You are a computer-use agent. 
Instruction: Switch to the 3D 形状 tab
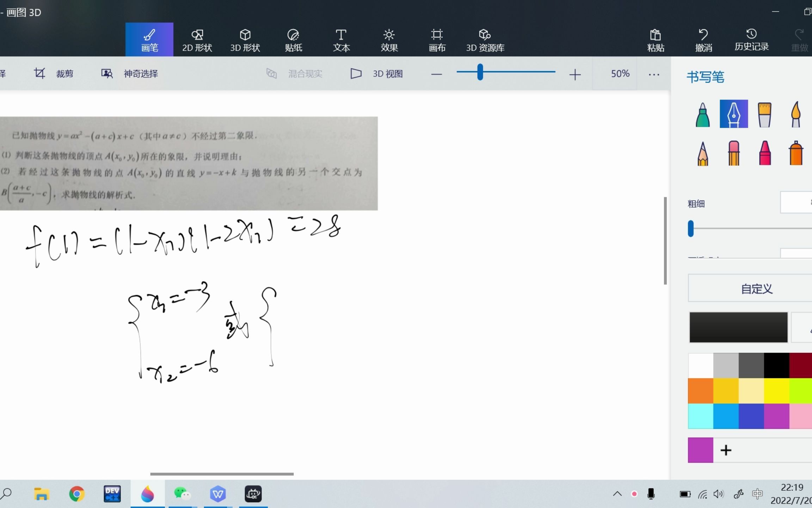(245, 40)
